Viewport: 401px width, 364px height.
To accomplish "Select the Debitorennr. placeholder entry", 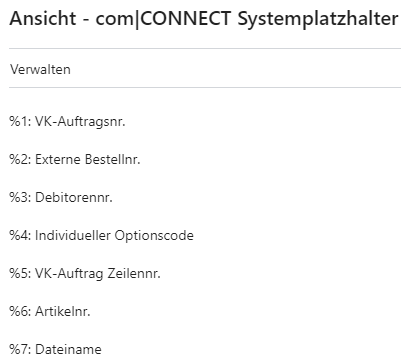I will [x=61, y=197].
